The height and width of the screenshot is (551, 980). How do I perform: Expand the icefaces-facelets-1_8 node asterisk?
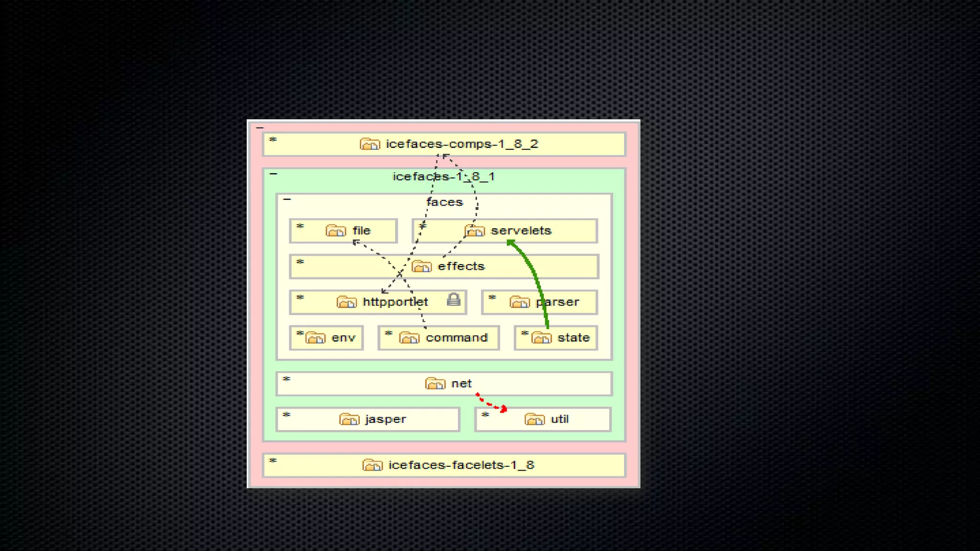(x=273, y=461)
